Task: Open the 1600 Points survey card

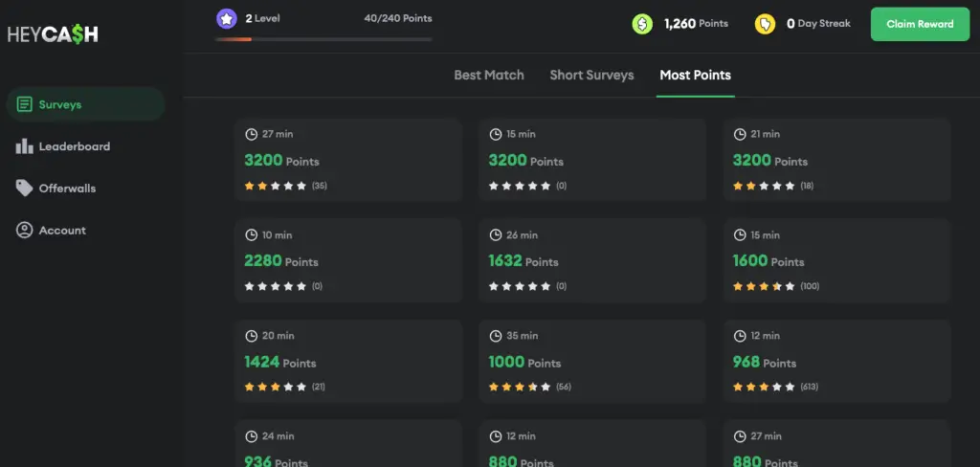Action: tap(836, 260)
